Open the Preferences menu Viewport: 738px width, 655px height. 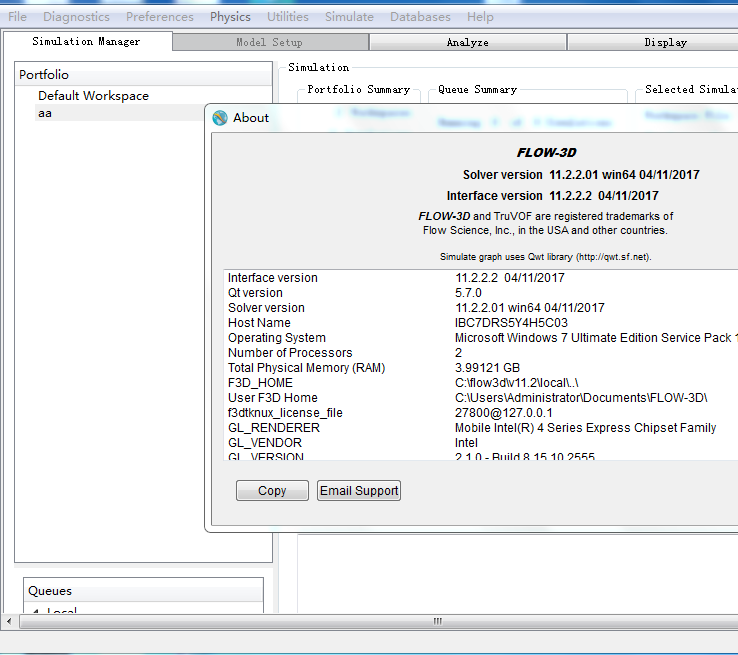tap(160, 17)
